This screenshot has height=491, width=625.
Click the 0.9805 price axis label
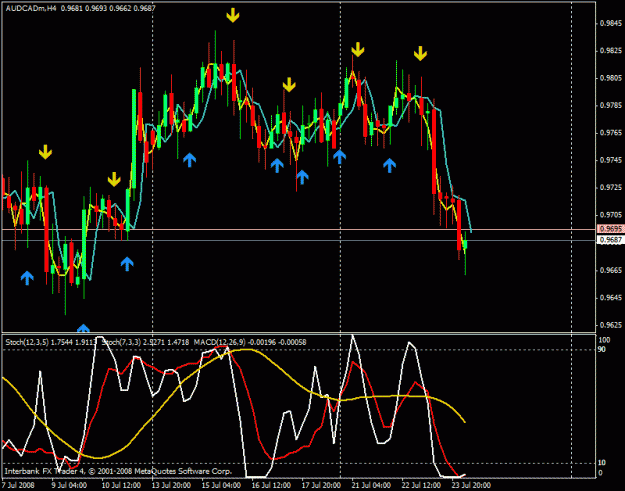tap(611, 78)
